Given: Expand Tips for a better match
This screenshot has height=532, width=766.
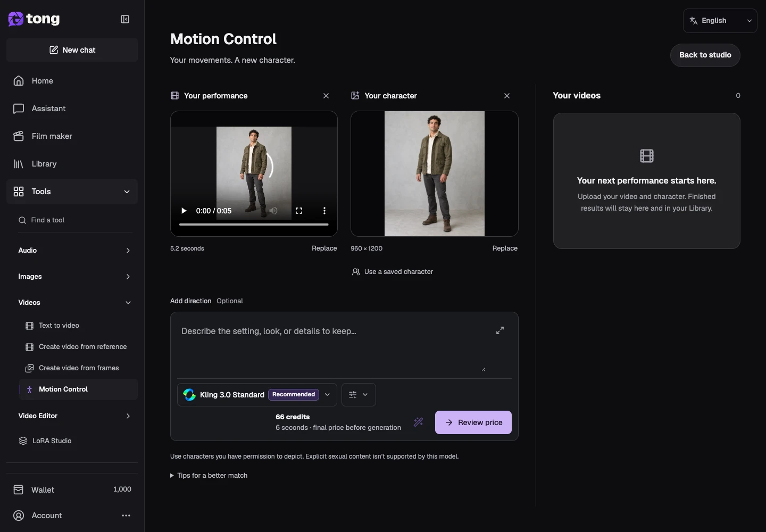Looking at the screenshot, I should 209,476.
